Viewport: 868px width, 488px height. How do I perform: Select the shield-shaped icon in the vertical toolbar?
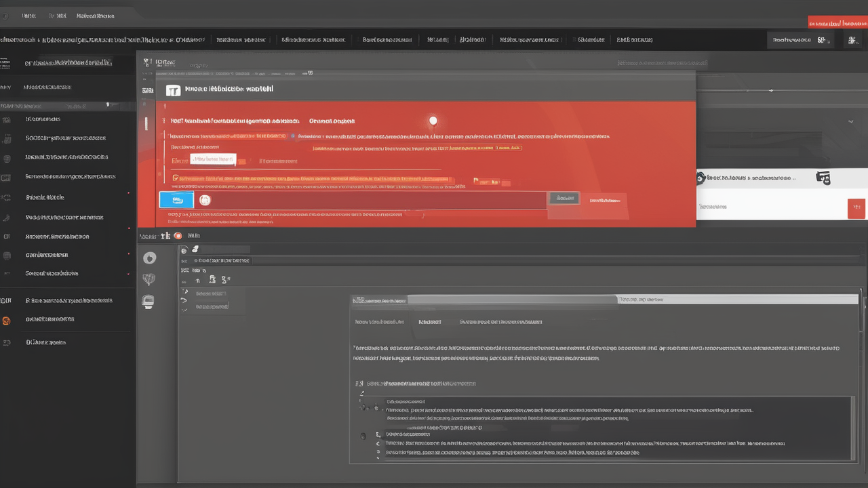pos(149,279)
